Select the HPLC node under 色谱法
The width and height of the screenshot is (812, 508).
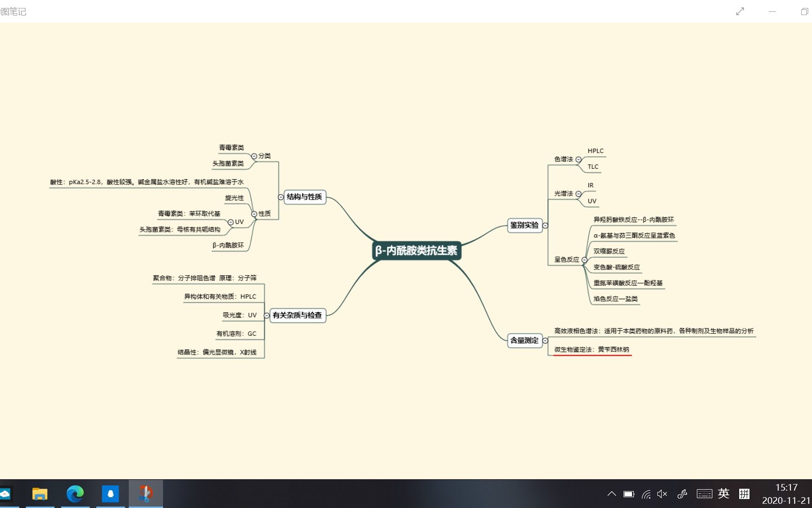[595, 151]
